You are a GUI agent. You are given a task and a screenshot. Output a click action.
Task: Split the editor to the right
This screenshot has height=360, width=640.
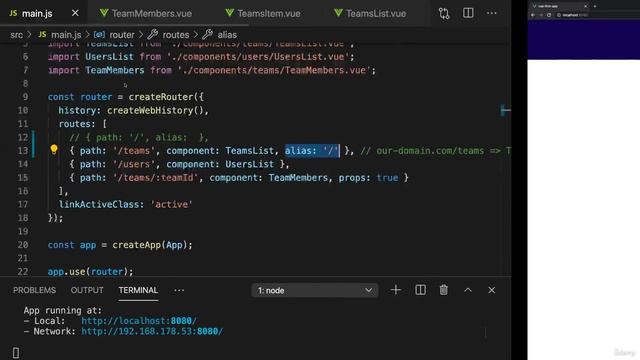tap(468, 13)
